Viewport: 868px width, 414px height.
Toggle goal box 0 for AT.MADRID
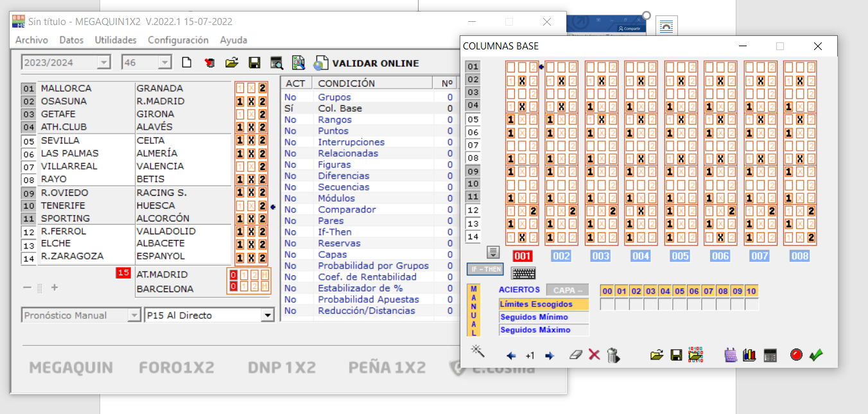234,275
